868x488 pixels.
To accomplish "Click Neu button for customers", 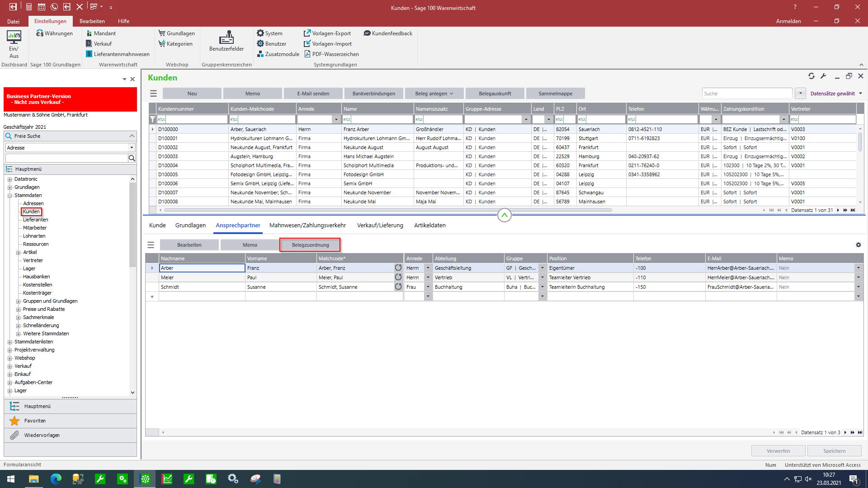I will pos(192,94).
